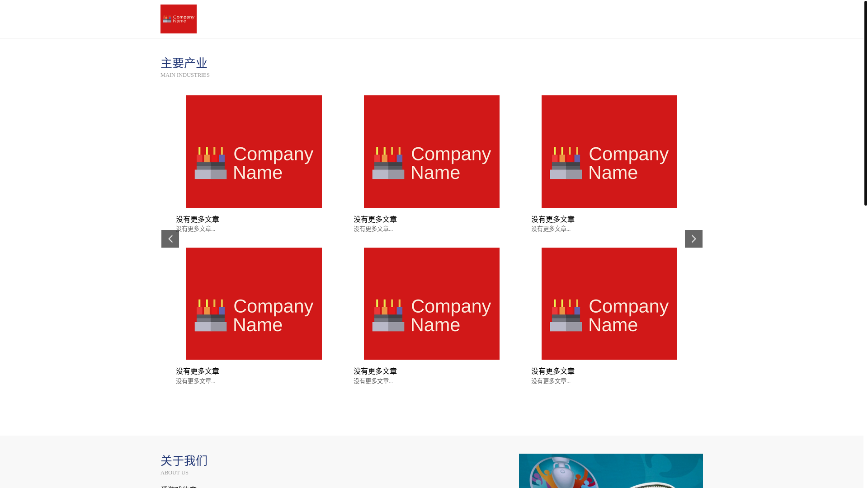
Task: Click top-right card excerpt 没有更多文章...
Action: (551, 229)
